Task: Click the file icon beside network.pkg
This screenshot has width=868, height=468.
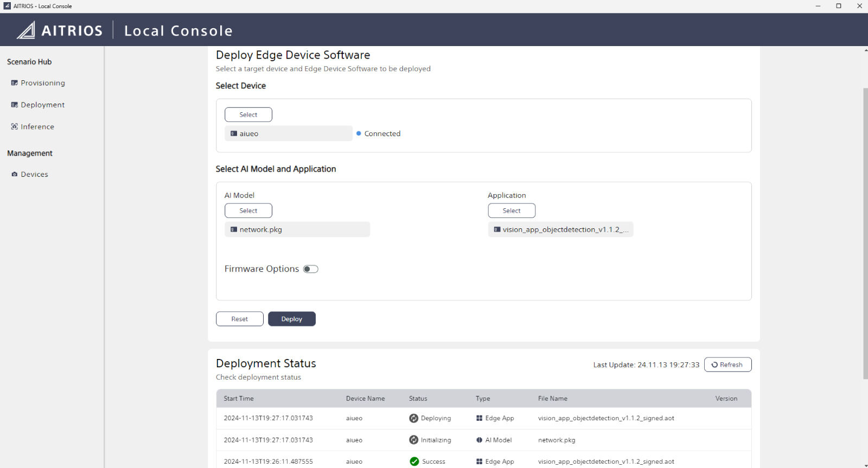Action: 234,229
